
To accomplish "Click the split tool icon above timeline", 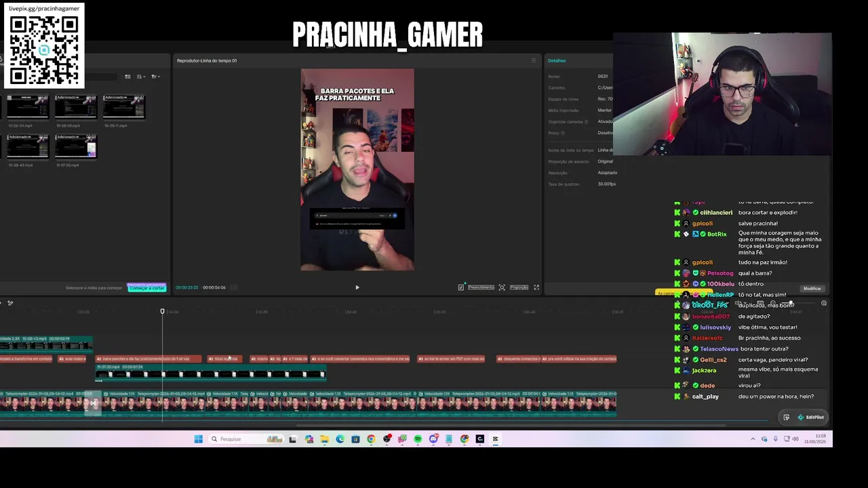I will click(10, 303).
